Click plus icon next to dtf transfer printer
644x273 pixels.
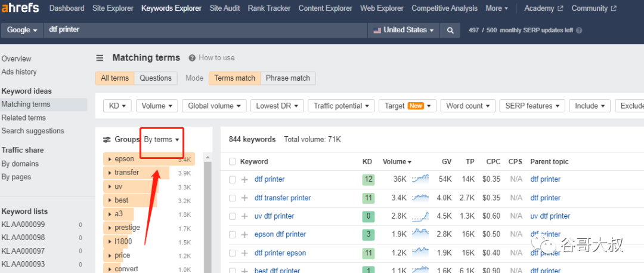tap(245, 198)
